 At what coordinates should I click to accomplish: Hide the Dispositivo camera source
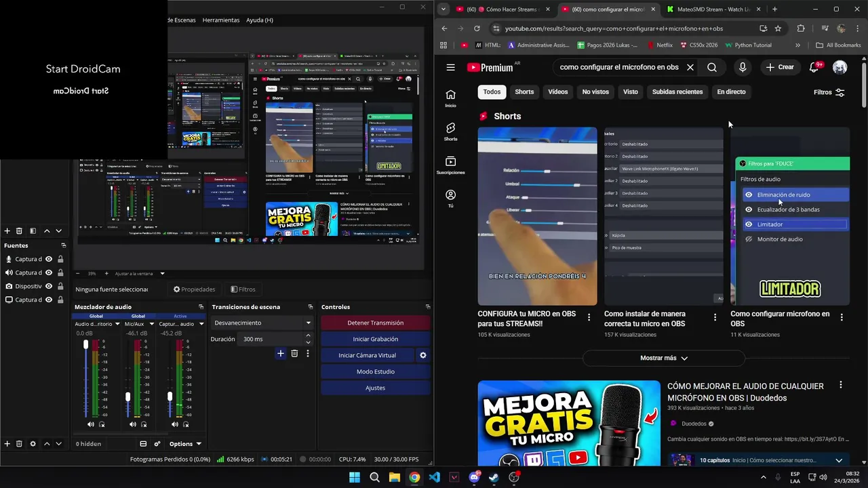tap(49, 286)
